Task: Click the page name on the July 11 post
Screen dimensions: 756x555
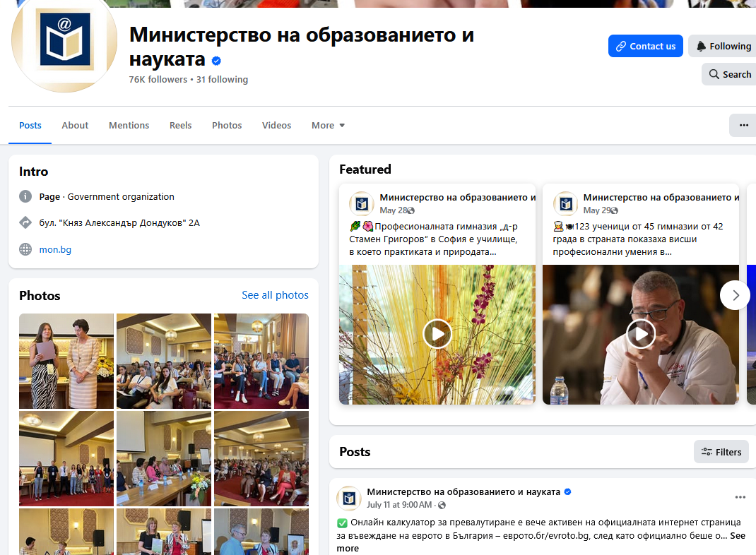Action: pos(463,492)
